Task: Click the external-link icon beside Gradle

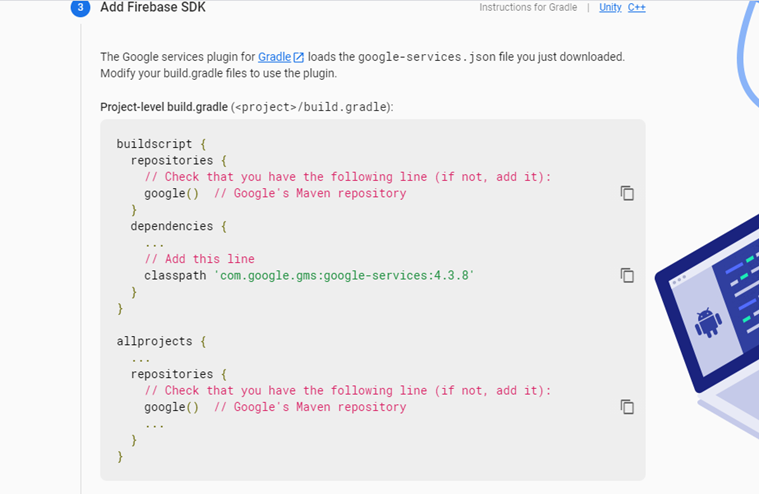Action: pyautogui.click(x=299, y=57)
